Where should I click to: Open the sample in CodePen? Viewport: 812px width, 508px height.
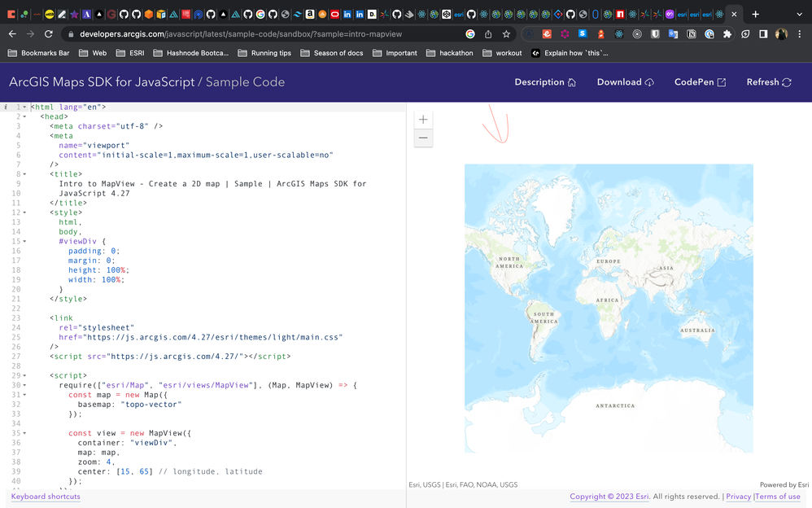coord(701,82)
